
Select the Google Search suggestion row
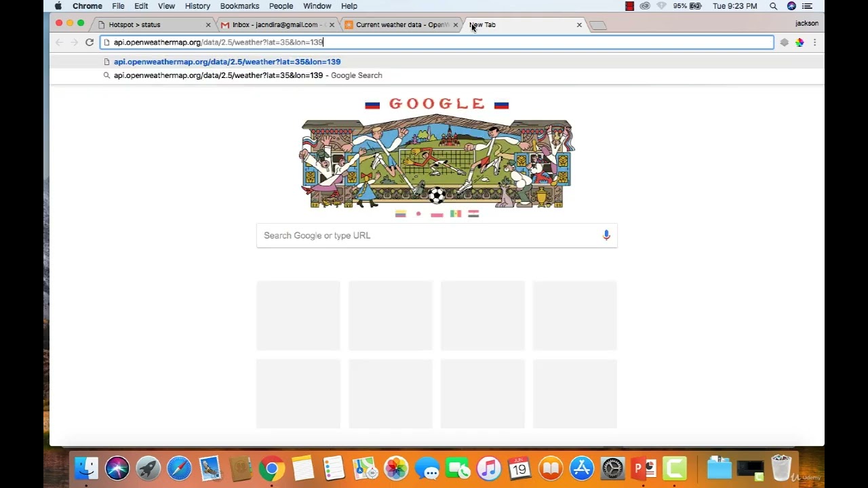[437, 75]
